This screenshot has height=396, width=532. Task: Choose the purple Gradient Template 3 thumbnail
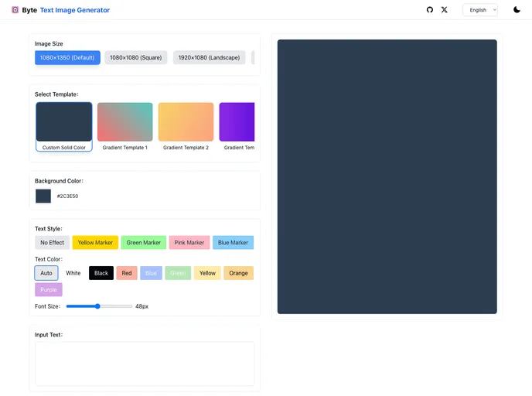237,122
